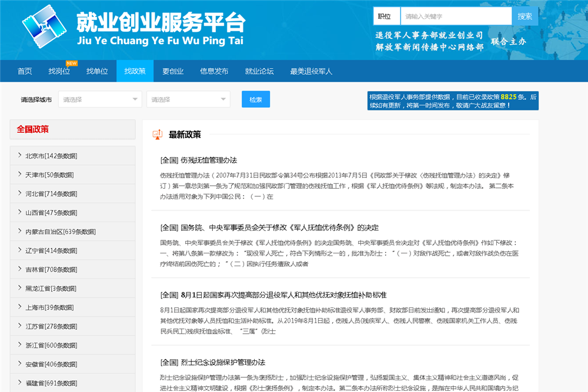Click the latest policy section icon
Screen dimensions: 588x392
click(158, 135)
